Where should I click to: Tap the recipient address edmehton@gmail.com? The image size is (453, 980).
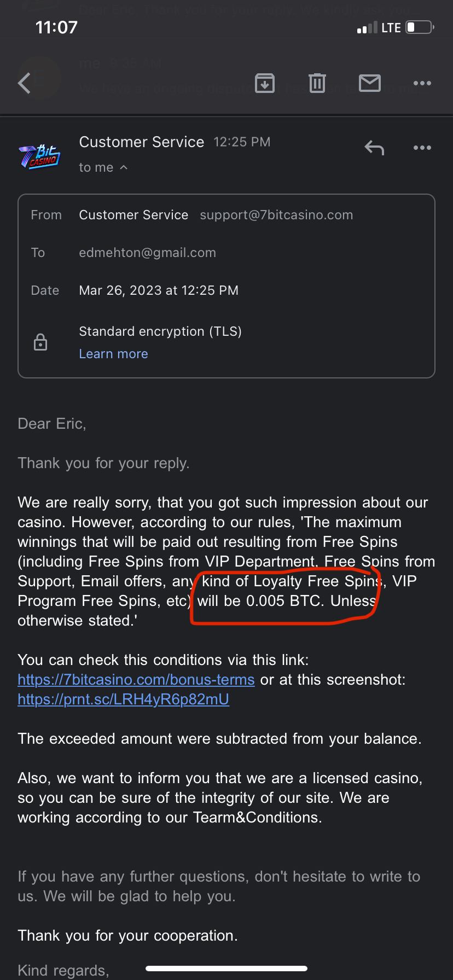click(x=147, y=253)
